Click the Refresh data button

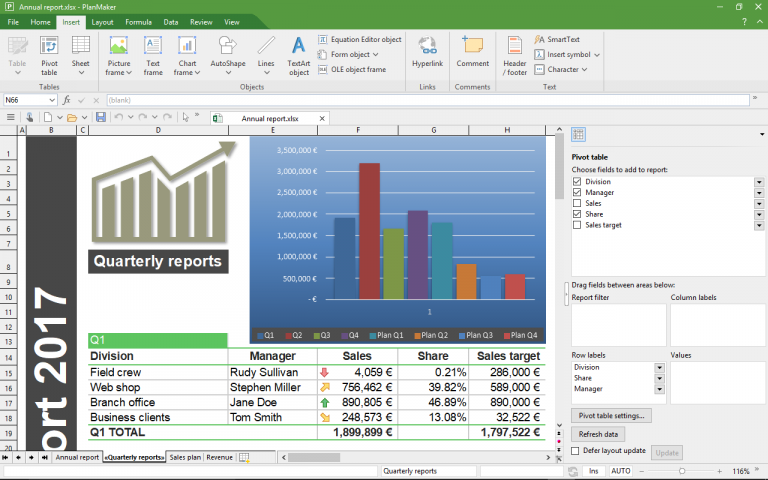598,434
